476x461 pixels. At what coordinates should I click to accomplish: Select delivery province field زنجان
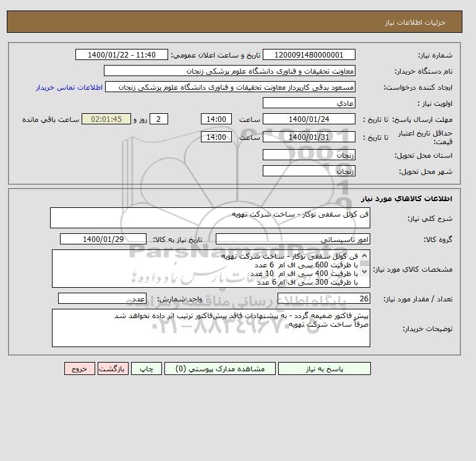coord(308,155)
